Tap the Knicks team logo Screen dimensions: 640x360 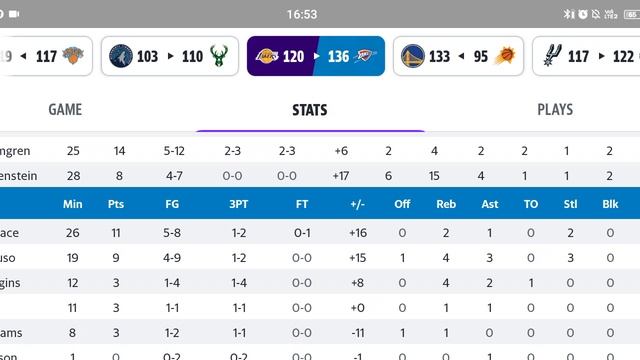pyautogui.click(x=73, y=56)
